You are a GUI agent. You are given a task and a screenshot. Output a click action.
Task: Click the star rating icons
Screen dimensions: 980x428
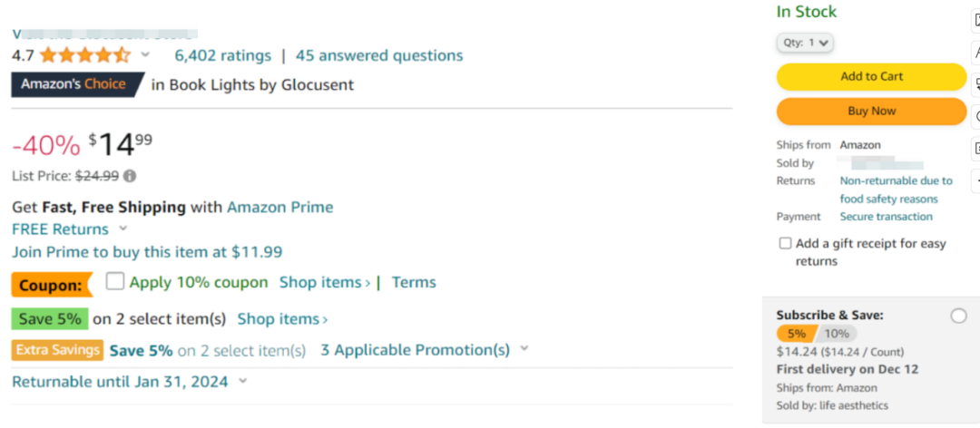84,55
